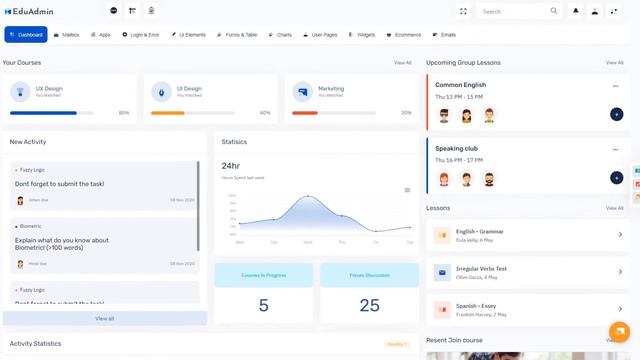The width and height of the screenshot is (640, 360).
Task: Click third avatar in Speaking club lesson
Action: [x=489, y=179]
